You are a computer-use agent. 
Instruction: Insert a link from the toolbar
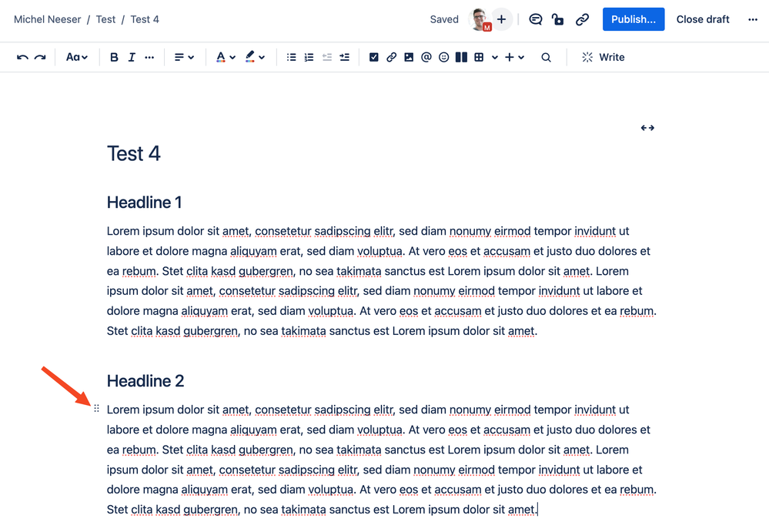pos(391,58)
